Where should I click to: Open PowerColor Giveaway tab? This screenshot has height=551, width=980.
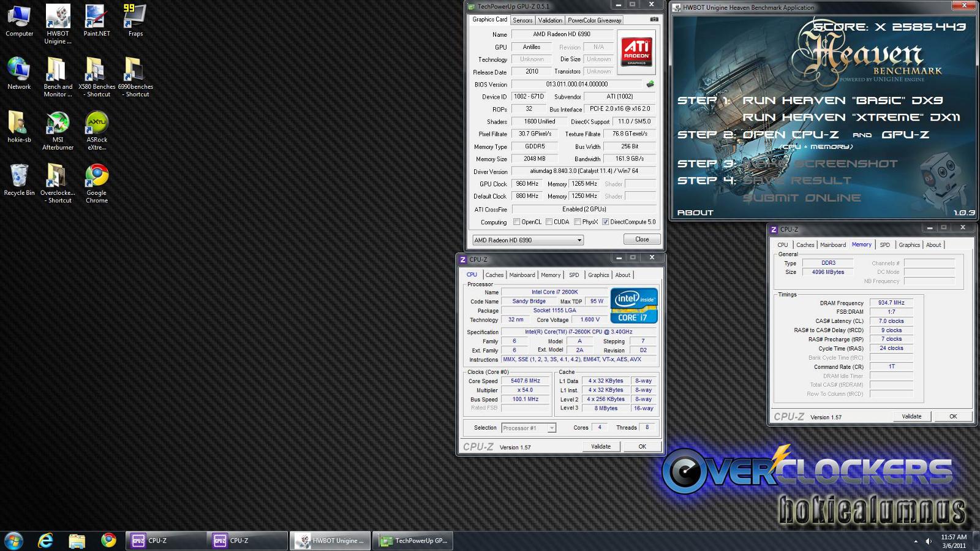coord(595,20)
